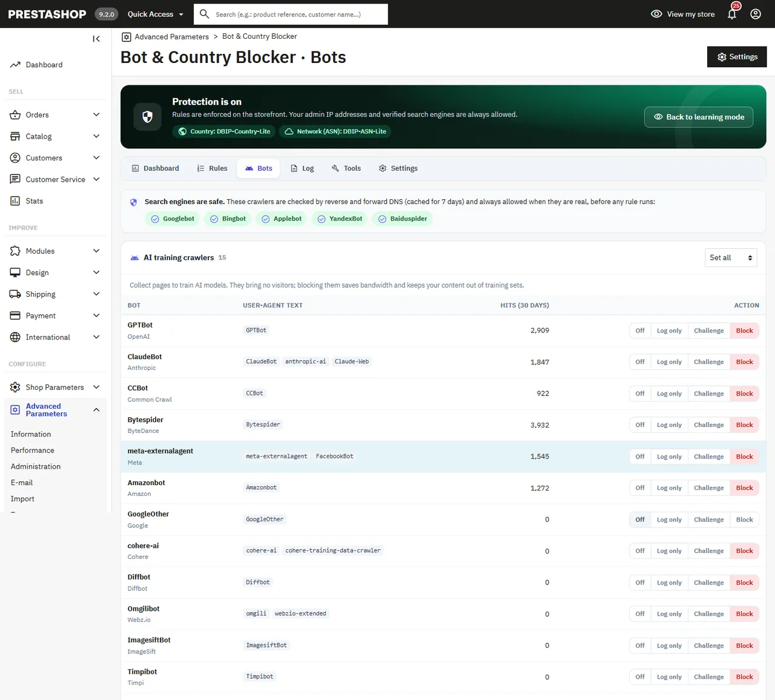The width and height of the screenshot is (775, 700).
Task: Open the notifications bell
Action: point(732,14)
